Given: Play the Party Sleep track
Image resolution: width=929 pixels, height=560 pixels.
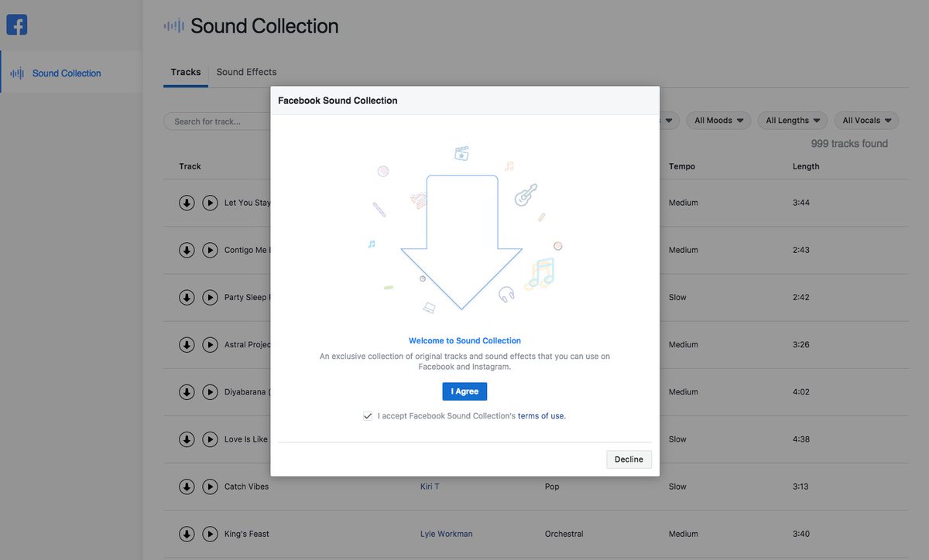Looking at the screenshot, I should tap(210, 297).
